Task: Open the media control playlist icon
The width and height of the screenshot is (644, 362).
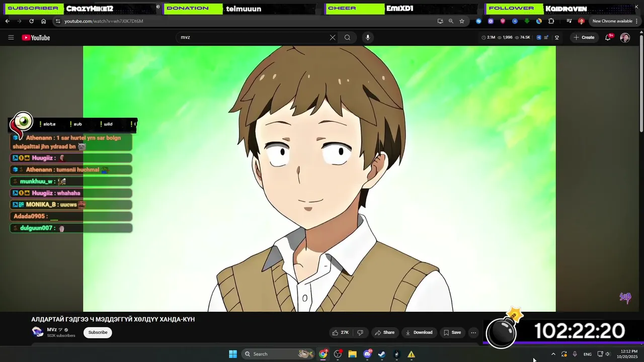Action: click(x=569, y=21)
